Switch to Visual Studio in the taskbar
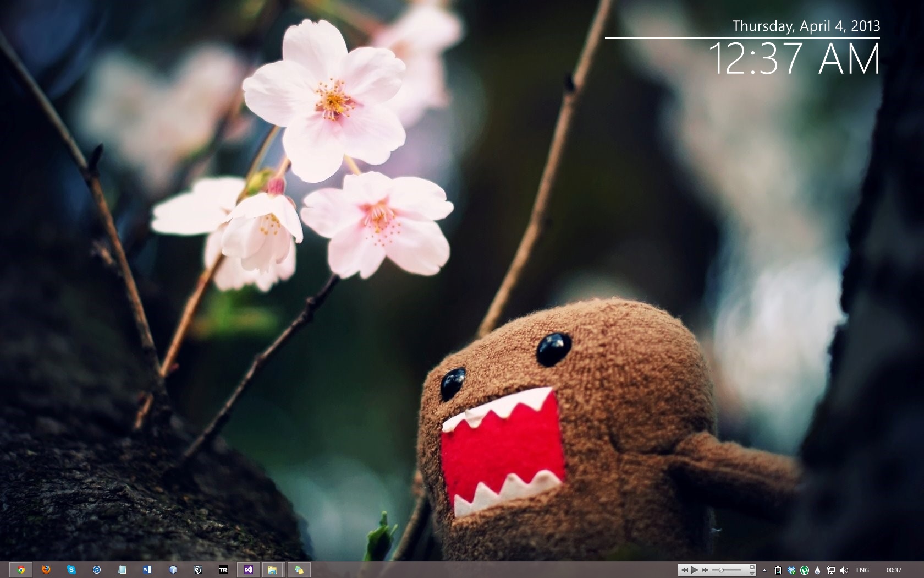Image resolution: width=924 pixels, height=578 pixels. 249,570
